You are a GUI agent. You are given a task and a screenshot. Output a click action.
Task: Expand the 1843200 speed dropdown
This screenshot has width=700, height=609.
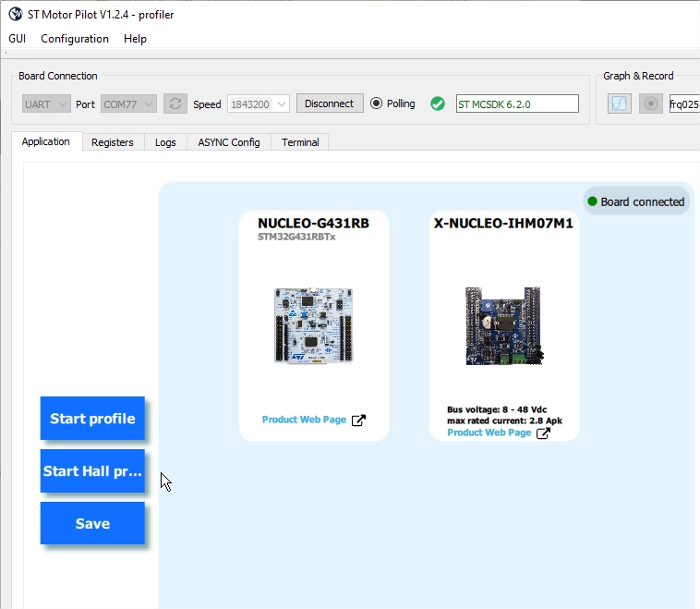pos(259,104)
